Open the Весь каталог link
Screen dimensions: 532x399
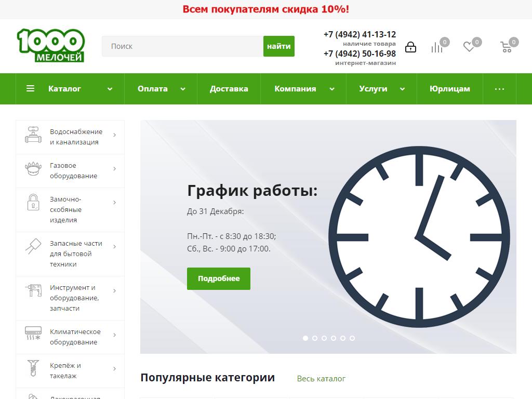(321, 379)
